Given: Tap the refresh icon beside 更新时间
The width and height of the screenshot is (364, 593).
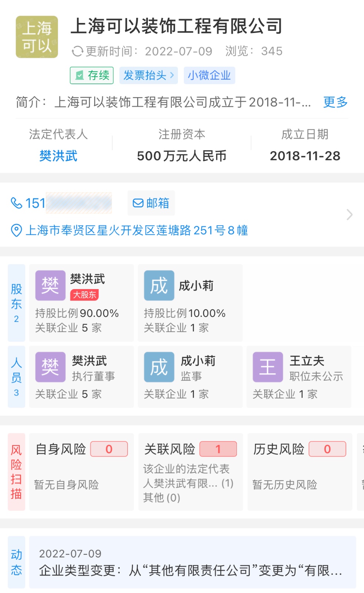Looking at the screenshot, I should [77, 51].
